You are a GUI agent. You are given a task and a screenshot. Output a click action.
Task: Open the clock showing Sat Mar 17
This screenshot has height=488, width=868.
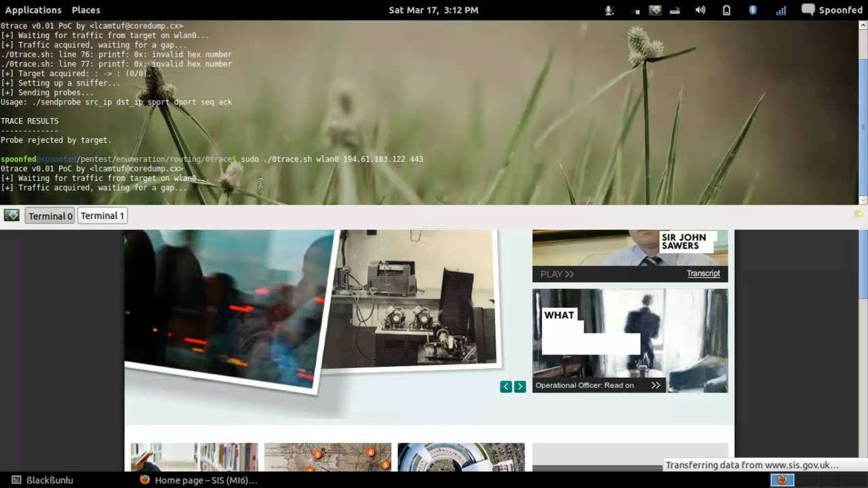click(433, 10)
